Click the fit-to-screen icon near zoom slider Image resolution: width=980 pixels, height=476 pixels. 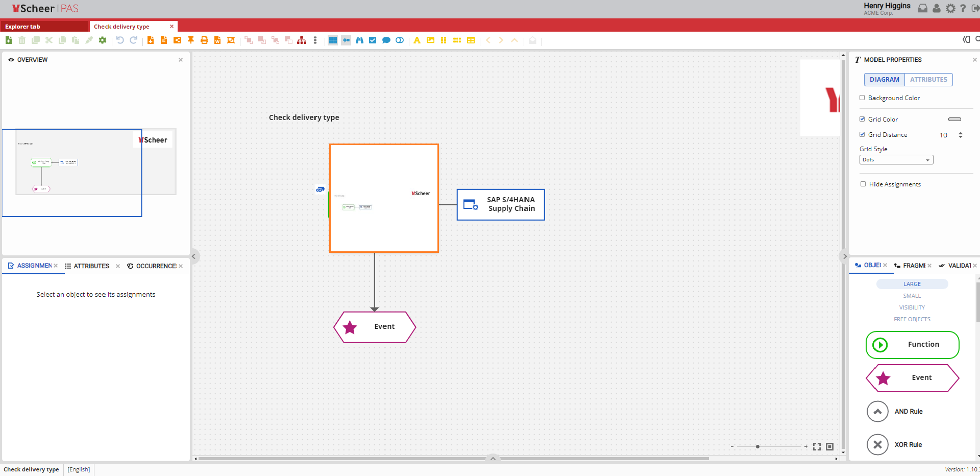(x=817, y=447)
